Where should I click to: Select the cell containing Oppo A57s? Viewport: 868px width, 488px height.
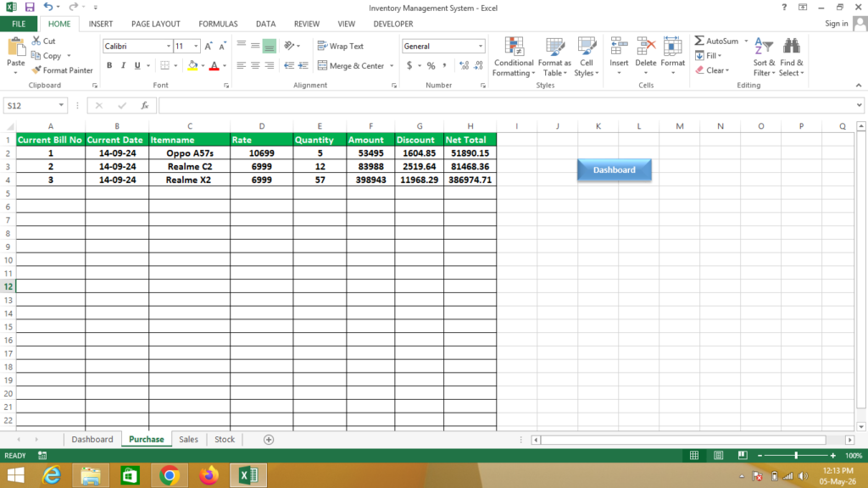click(189, 153)
